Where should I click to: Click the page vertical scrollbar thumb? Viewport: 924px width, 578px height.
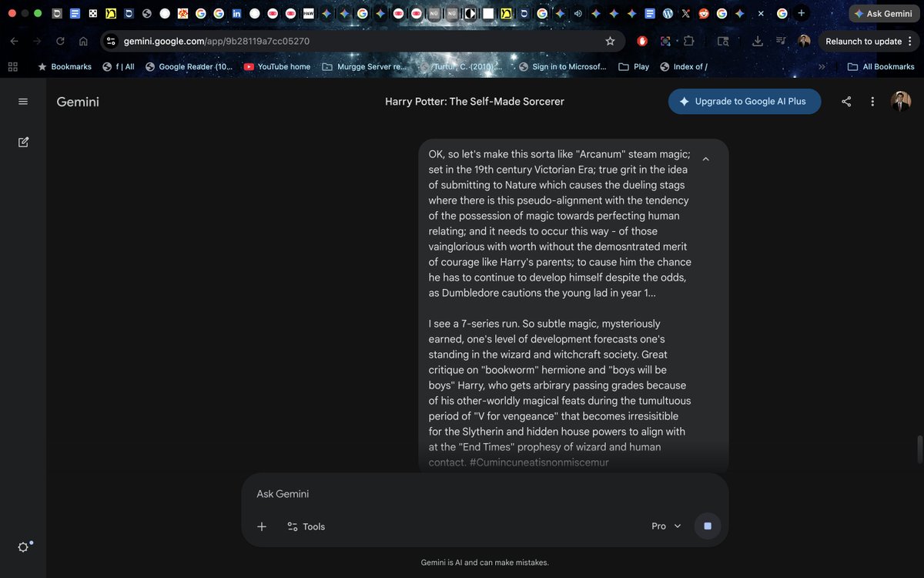[919, 449]
